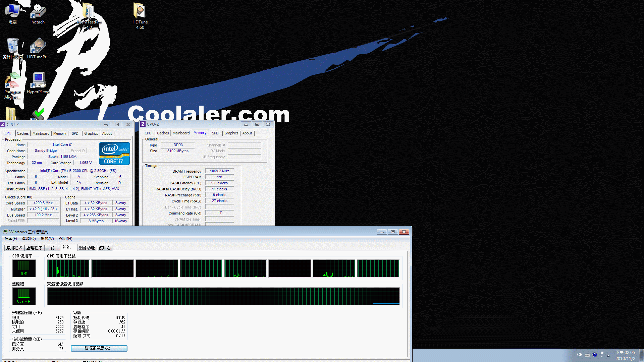Image resolution: width=644 pixels, height=362 pixels.
Task: Click the Multiplier x 42.0 (16 - 28) value
Action: pyautogui.click(x=43, y=209)
